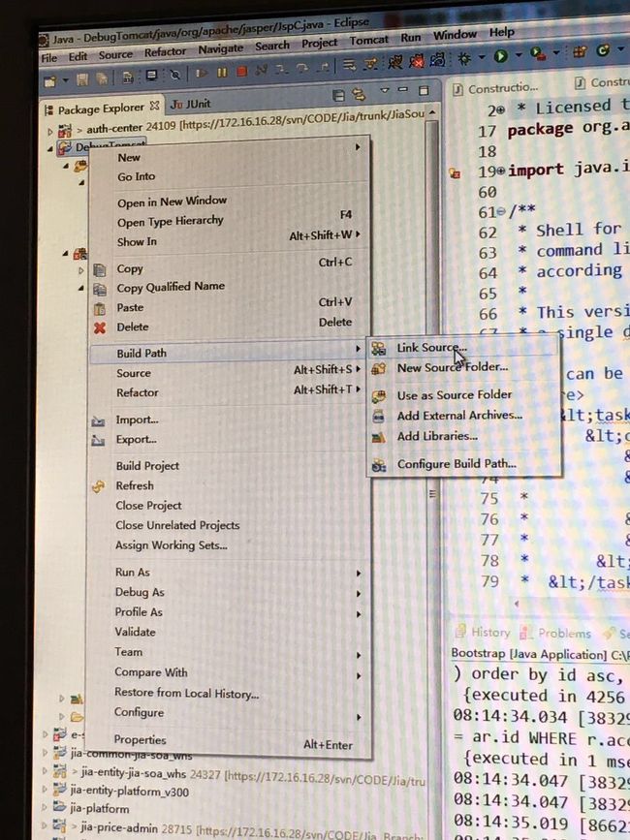Viewport: 630px width, 840px height.
Task: Choose Configure Build Path... from submenu
Action: (x=464, y=464)
